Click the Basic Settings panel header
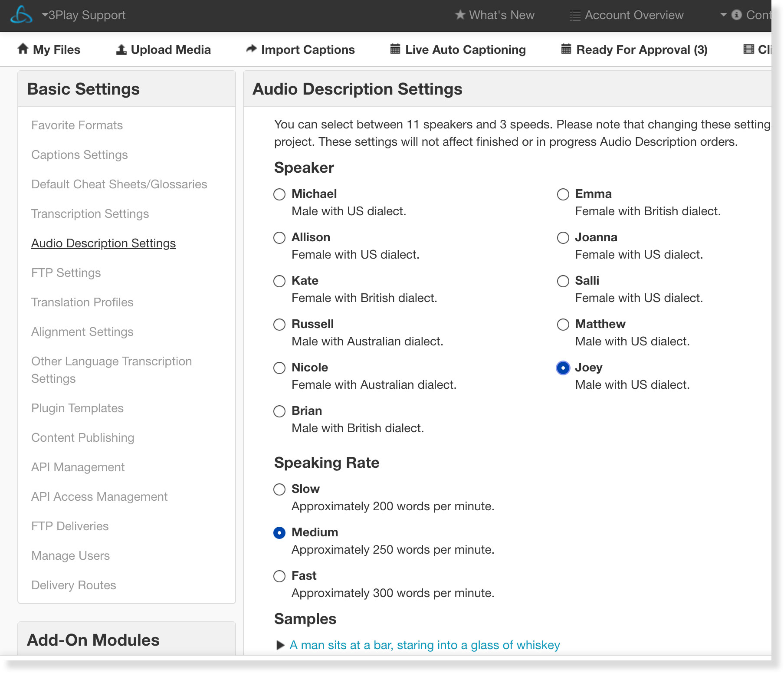Viewport: 784px width, 673px height. [83, 89]
